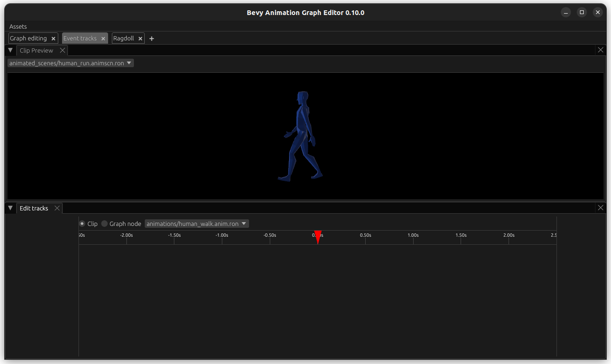
Task: Open the human_run.animscn.ron scene dropdown
Action: click(x=70, y=63)
